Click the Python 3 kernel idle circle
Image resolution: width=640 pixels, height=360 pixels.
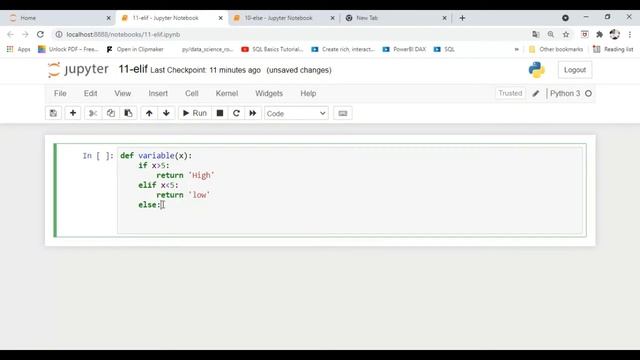pos(588,93)
